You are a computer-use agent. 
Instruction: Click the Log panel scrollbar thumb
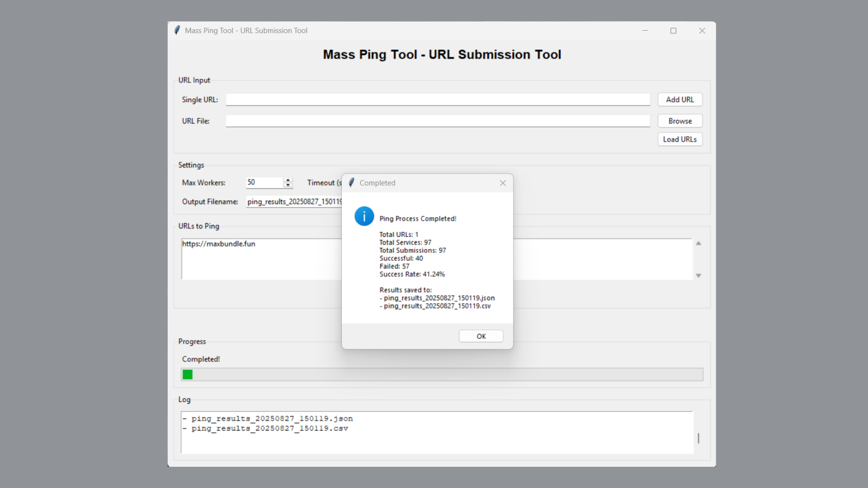tap(698, 438)
